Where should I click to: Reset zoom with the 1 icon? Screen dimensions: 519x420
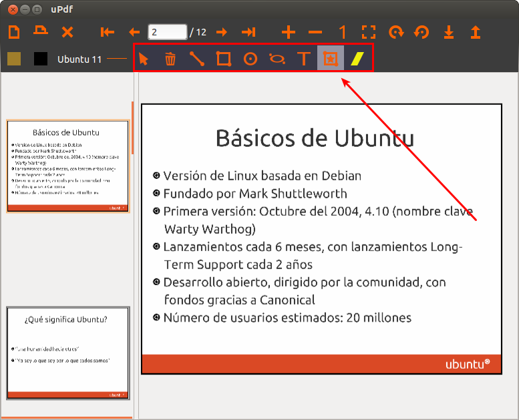(x=342, y=32)
